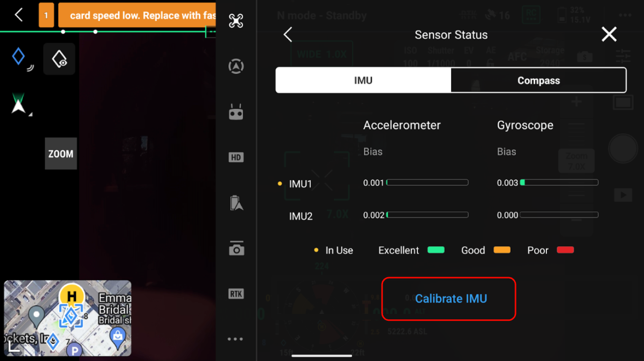This screenshot has height=361, width=644.
Task: Select the ZOOM camera view
Action: tap(61, 154)
